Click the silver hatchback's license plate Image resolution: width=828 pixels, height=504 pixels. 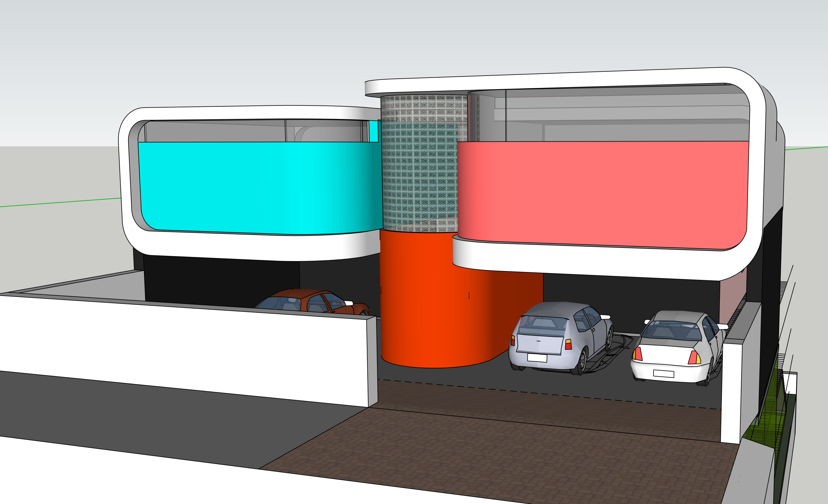coord(537,358)
